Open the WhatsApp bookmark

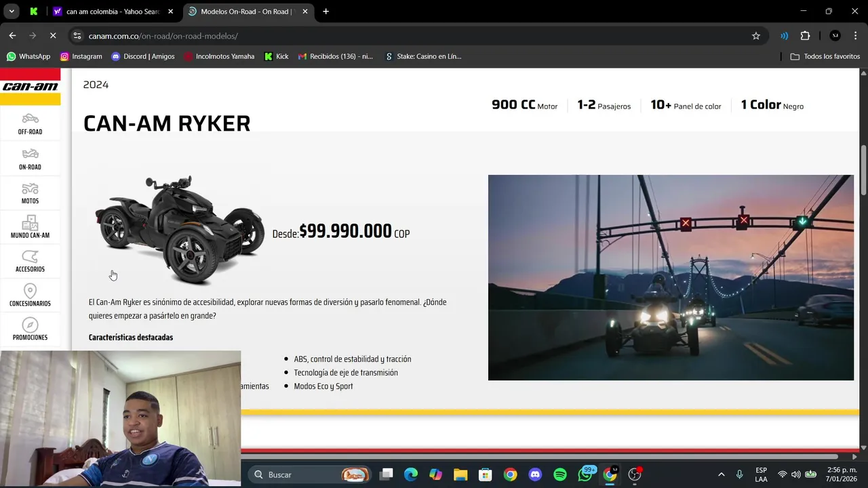click(x=28, y=56)
